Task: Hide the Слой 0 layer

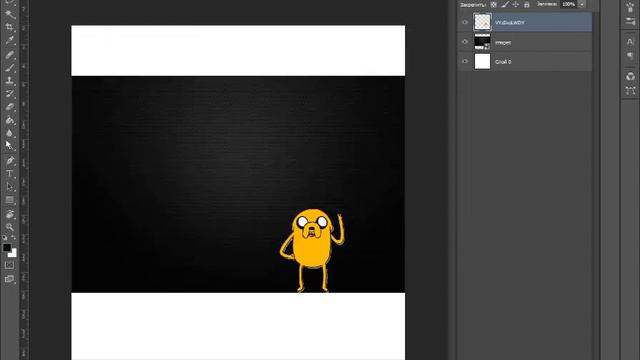Action: tap(465, 61)
